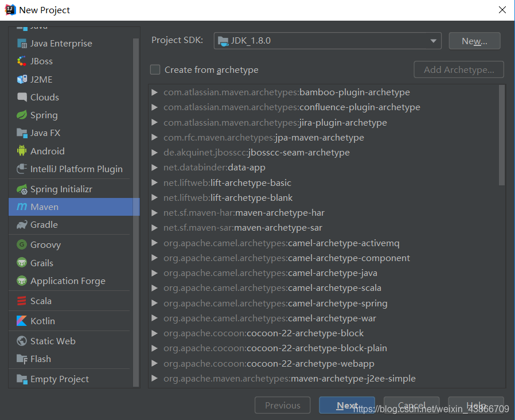Click the Gradle elephant icon
This screenshot has width=515, height=420.
22,225
